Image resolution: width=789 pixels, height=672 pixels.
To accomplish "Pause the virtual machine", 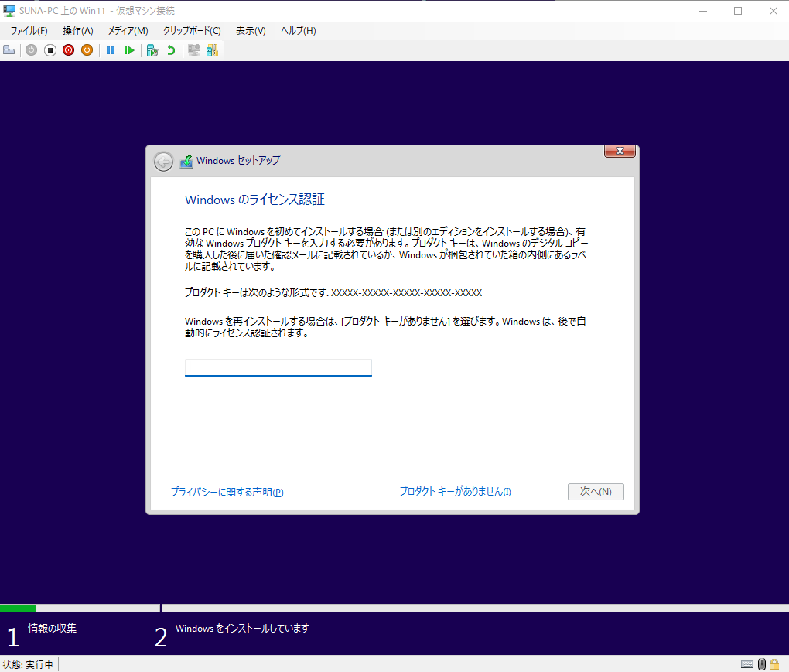I will point(111,49).
